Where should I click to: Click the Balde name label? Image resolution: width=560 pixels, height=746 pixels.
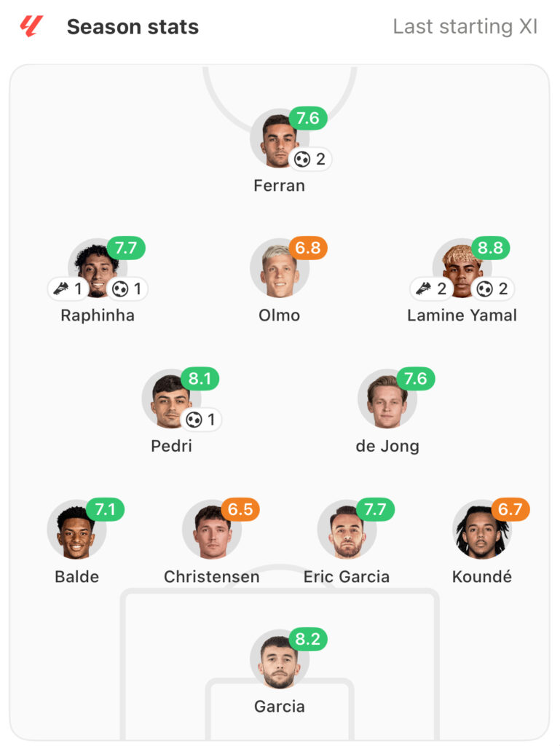[x=77, y=577]
